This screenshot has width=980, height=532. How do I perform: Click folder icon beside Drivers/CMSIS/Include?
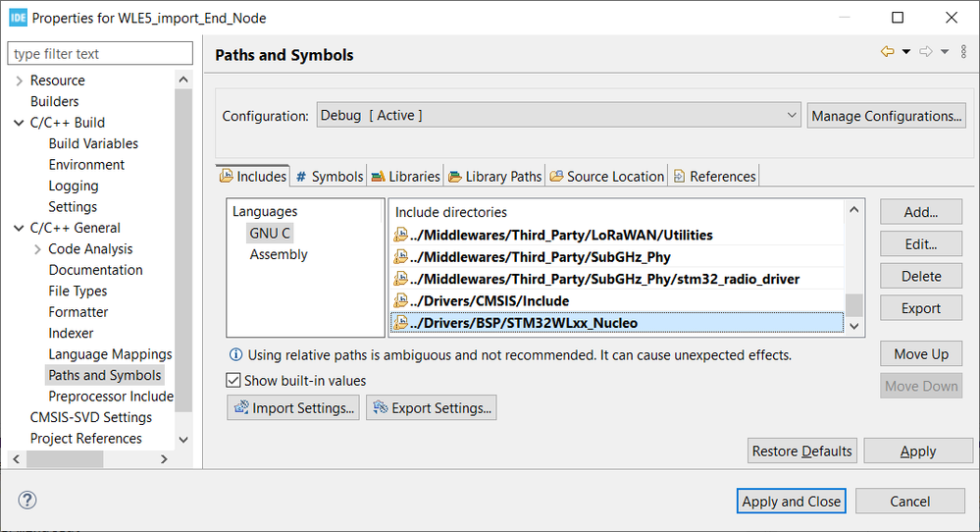(x=400, y=300)
